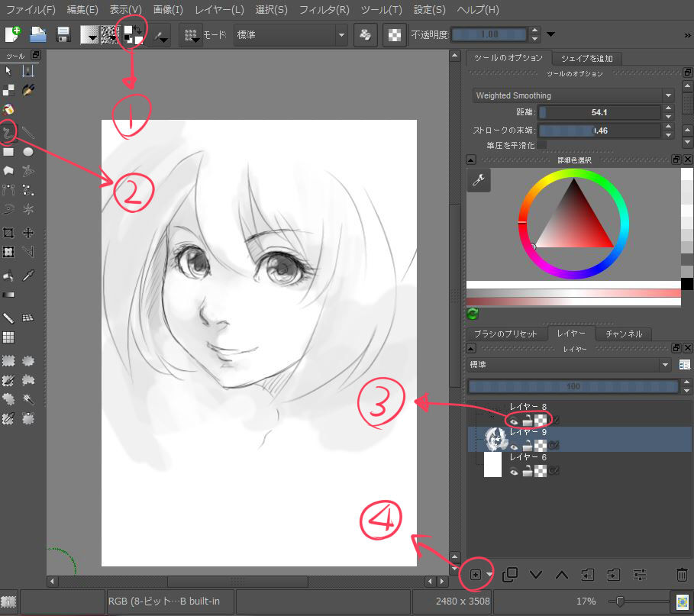This screenshot has width=694, height=616.
Task: Open the layer blend mode 標準 dropdown
Action: 570,365
